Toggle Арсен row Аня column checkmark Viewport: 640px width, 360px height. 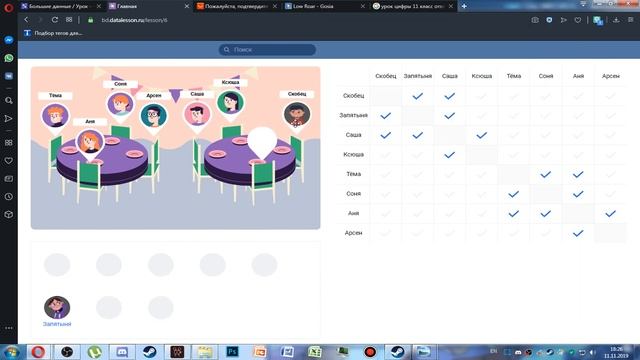point(578,233)
